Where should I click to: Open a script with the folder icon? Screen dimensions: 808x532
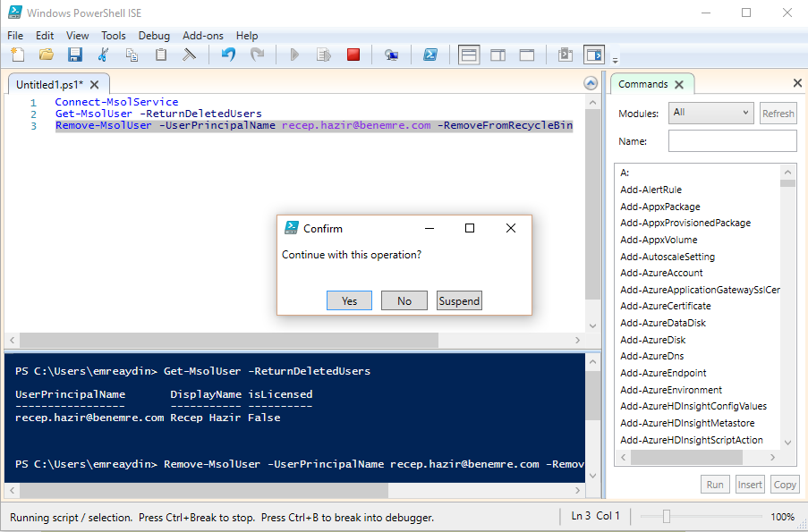pos(47,55)
